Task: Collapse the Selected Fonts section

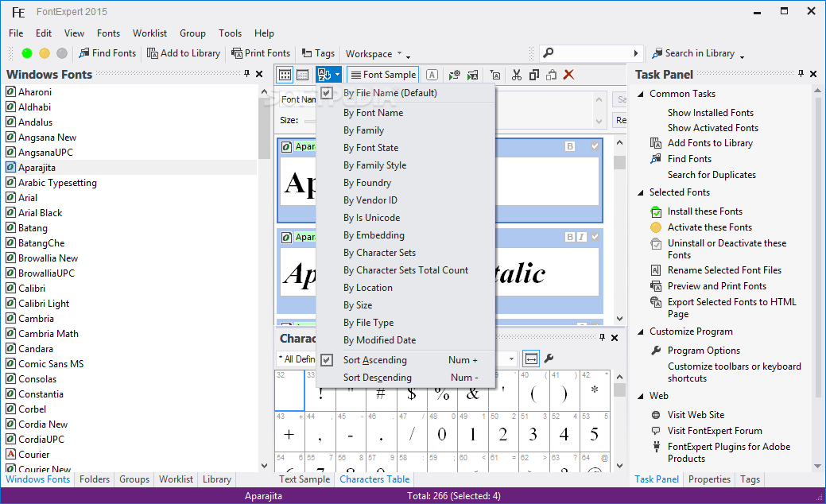Action: 641,192
